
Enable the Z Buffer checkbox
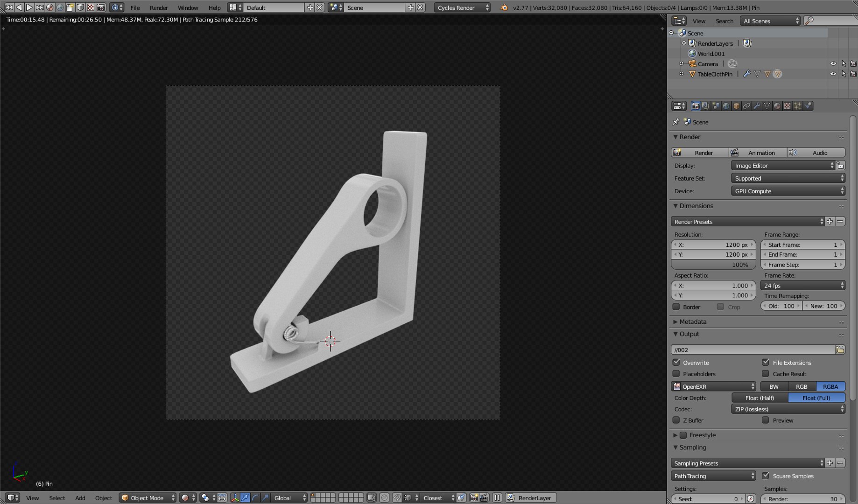coord(676,420)
